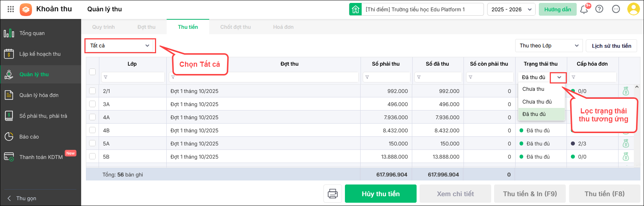Open the Thu theo Lớp dropdown
Viewport: 644px width, 206px height.
tap(549, 46)
